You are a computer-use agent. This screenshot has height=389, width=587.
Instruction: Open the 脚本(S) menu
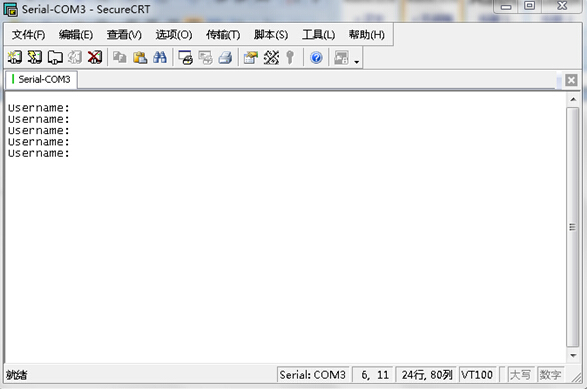click(271, 35)
